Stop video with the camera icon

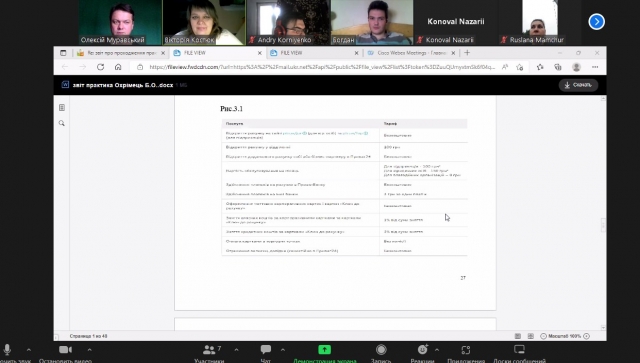click(65, 350)
